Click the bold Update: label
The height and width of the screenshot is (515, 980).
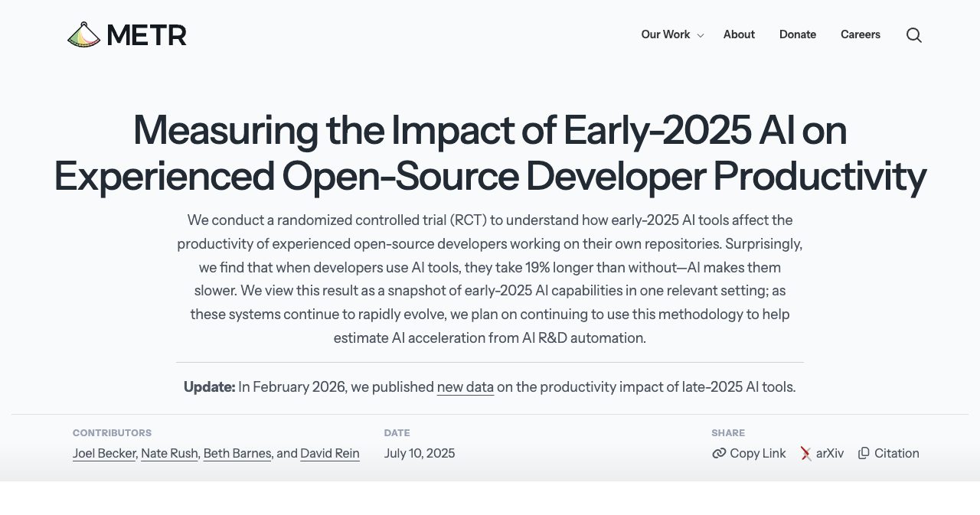pos(209,387)
